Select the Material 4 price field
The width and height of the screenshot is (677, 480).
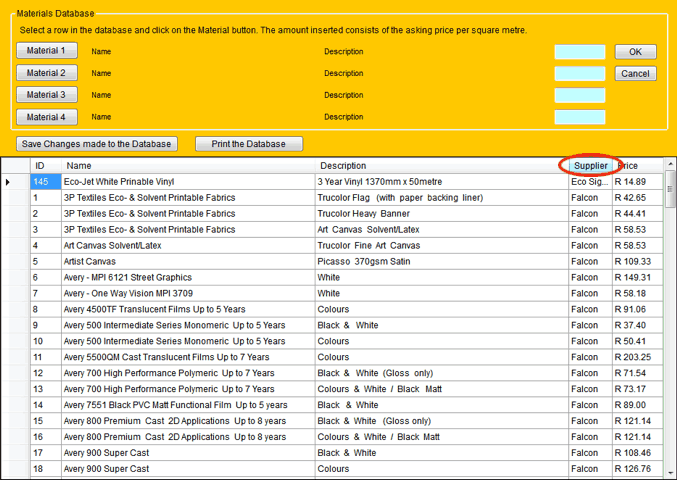point(580,118)
